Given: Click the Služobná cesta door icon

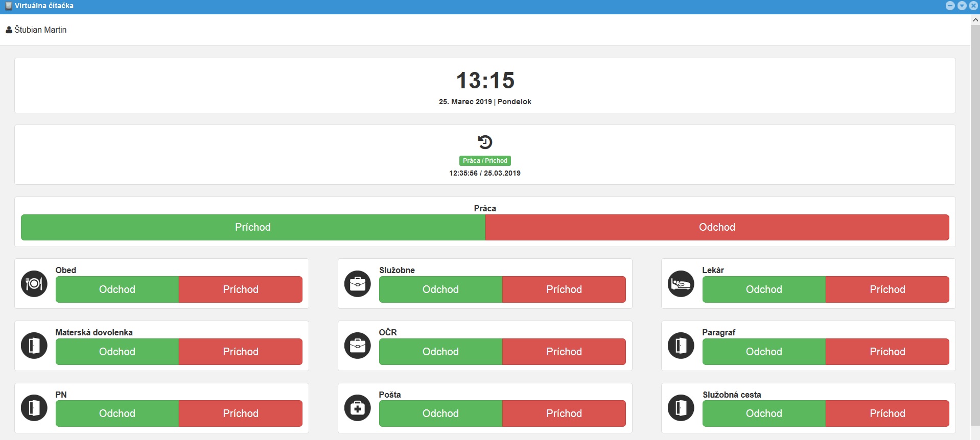Looking at the screenshot, I should 681,408.
